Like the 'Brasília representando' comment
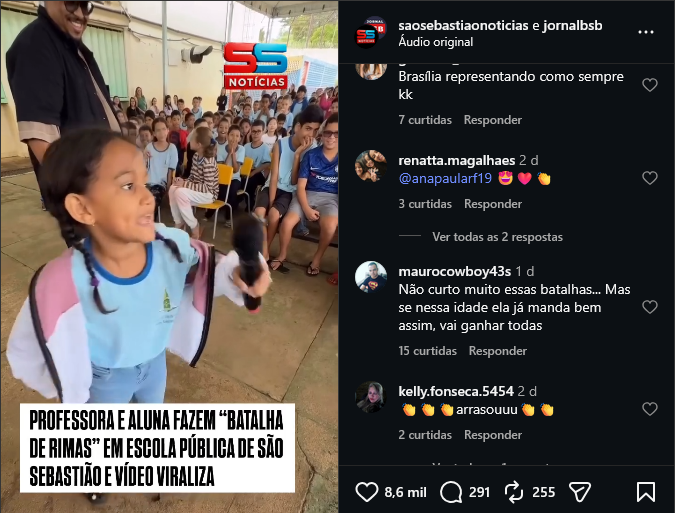 coord(650,85)
